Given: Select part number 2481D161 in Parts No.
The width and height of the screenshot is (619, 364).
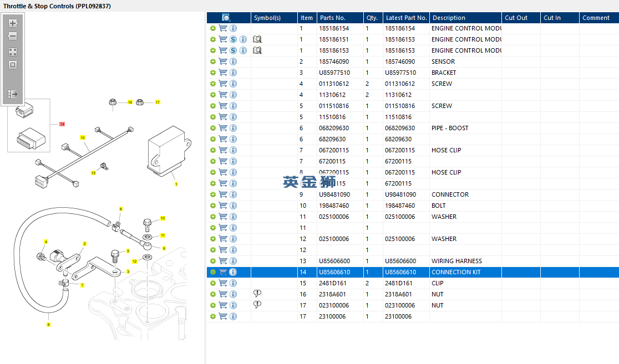Looking at the screenshot, I should click(x=340, y=283).
